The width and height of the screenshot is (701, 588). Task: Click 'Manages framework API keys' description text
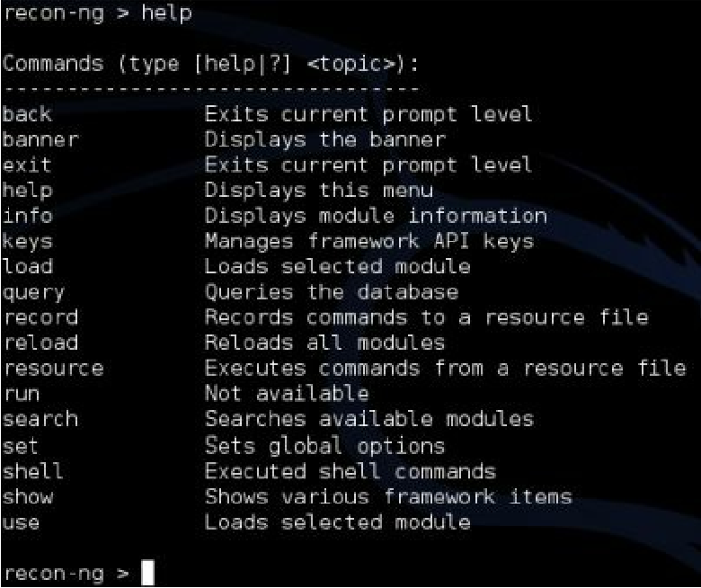(x=369, y=242)
